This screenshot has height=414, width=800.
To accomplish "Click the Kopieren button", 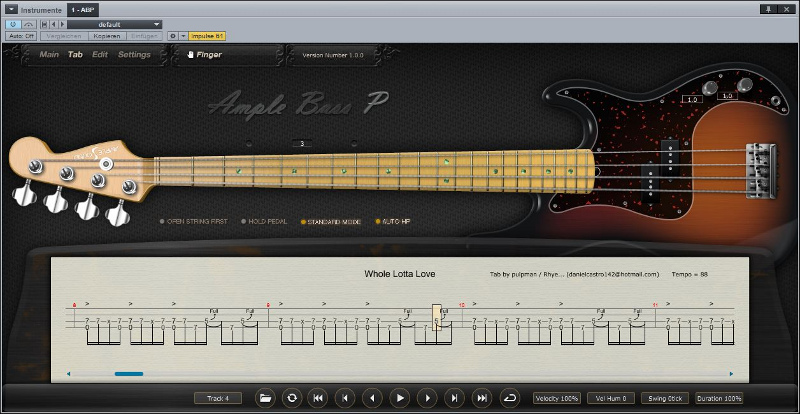I will (107, 36).
